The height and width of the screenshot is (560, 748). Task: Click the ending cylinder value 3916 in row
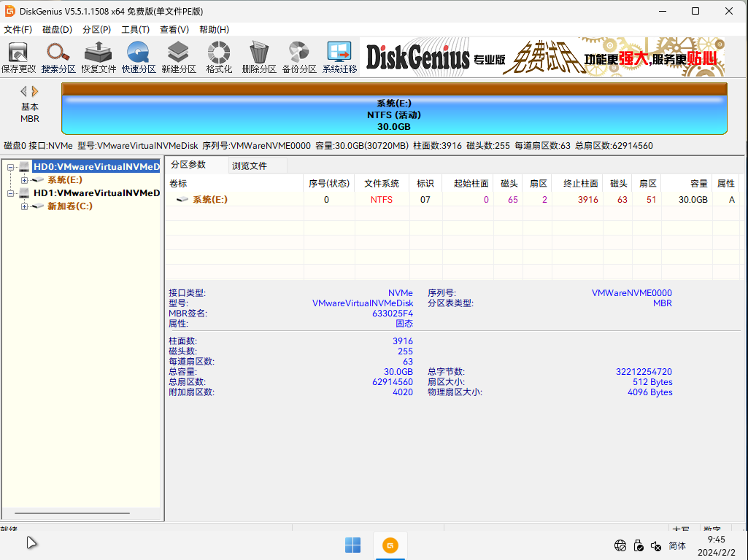coord(587,200)
